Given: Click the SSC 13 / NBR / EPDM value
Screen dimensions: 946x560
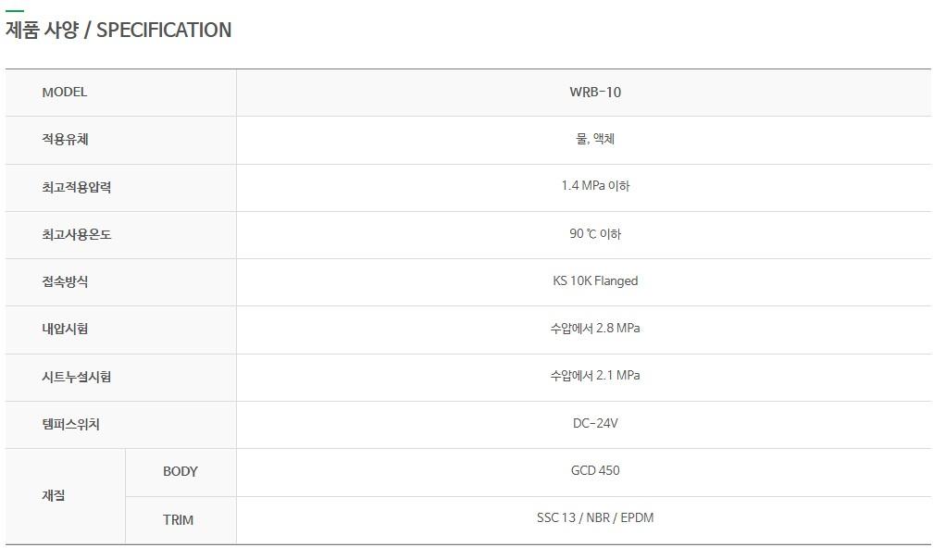Looking at the screenshot, I should click(x=595, y=517).
